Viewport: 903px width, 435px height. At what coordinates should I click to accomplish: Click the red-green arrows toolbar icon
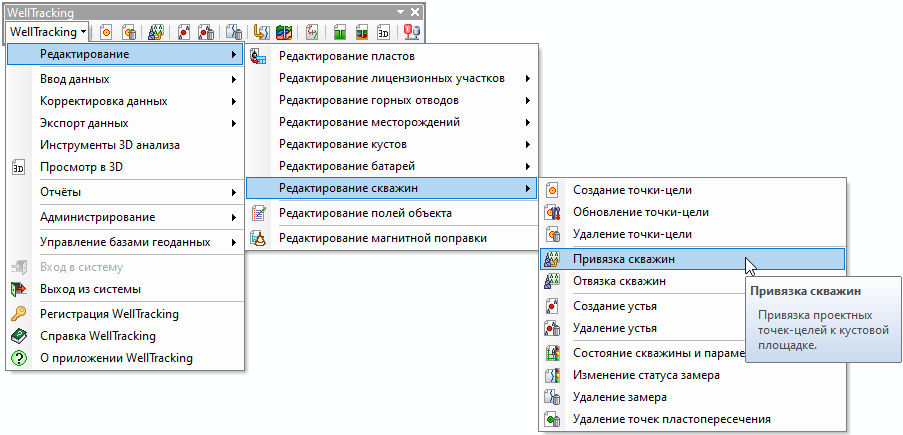tap(312, 32)
